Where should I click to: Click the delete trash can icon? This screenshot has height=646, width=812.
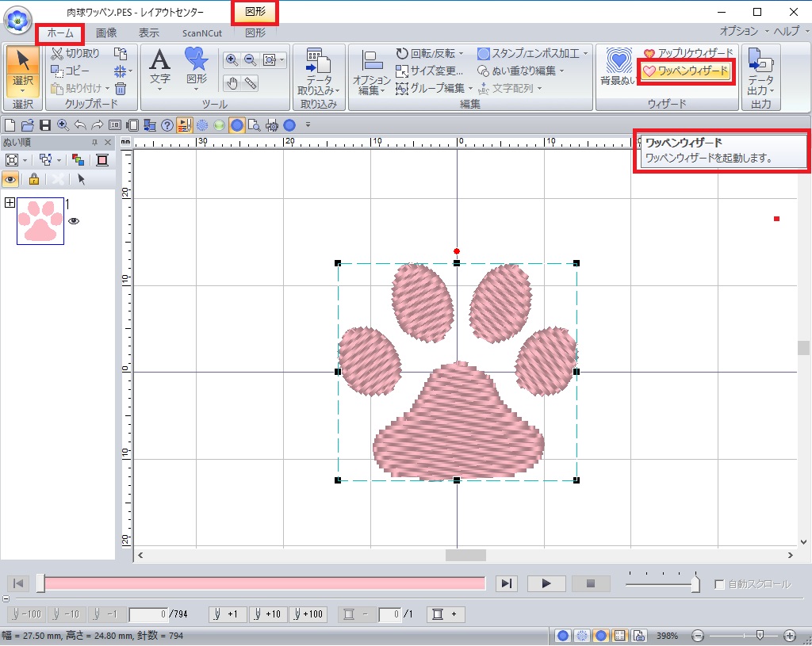tap(121, 88)
